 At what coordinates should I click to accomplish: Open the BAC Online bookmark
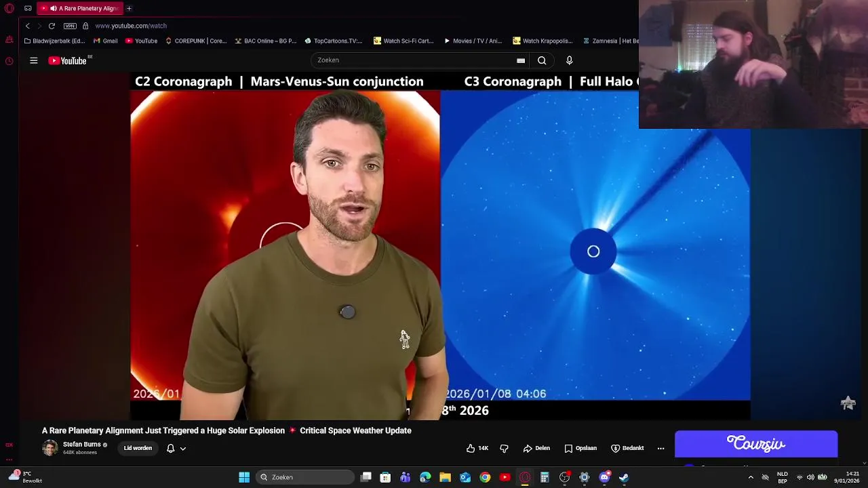click(x=266, y=41)
